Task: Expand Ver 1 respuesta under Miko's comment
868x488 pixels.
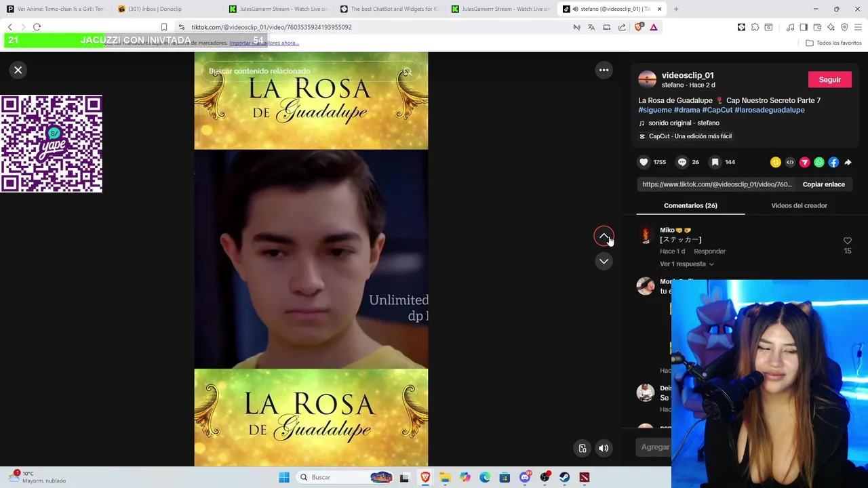Action: tap(686, 264)
